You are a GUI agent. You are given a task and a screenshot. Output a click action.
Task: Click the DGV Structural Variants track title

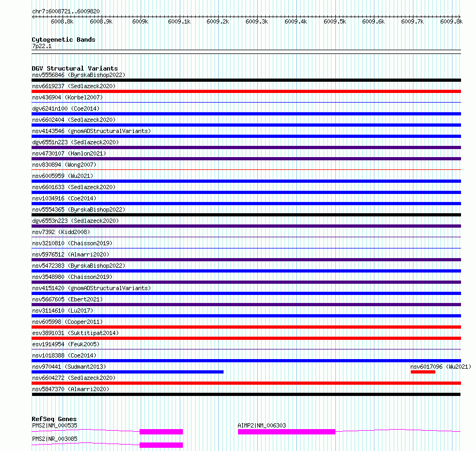click(75, 68)
